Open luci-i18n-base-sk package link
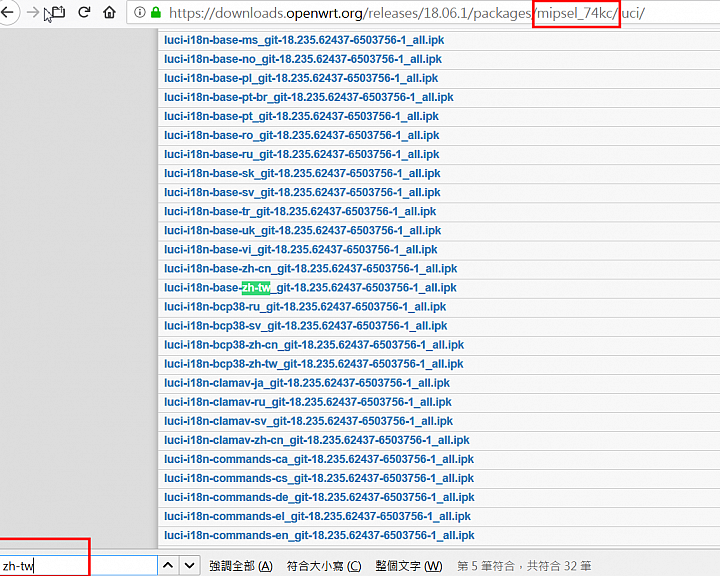This screenshot has height=576, width=720. [x=302, y=174]
